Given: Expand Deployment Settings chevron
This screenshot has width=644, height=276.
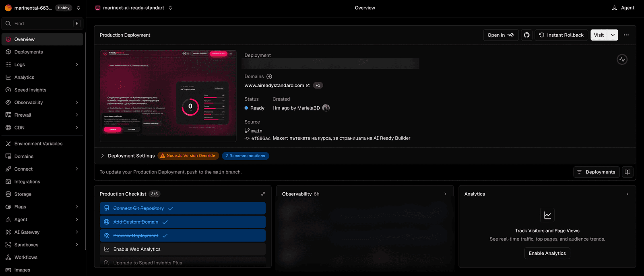Looking at the screenshot, I should pyautogui.click(x=102, y=156).
